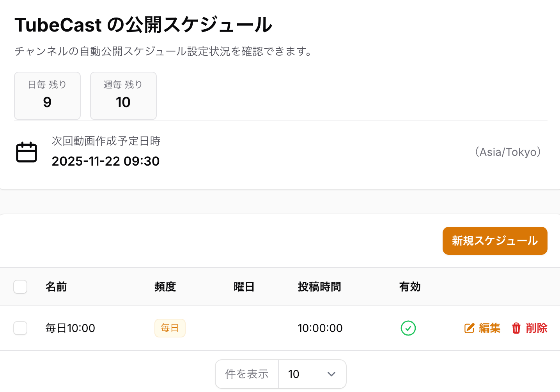560x392 pixels.
Task: Click the 編集 link for 毎日10:00
Action: (489, 328)
